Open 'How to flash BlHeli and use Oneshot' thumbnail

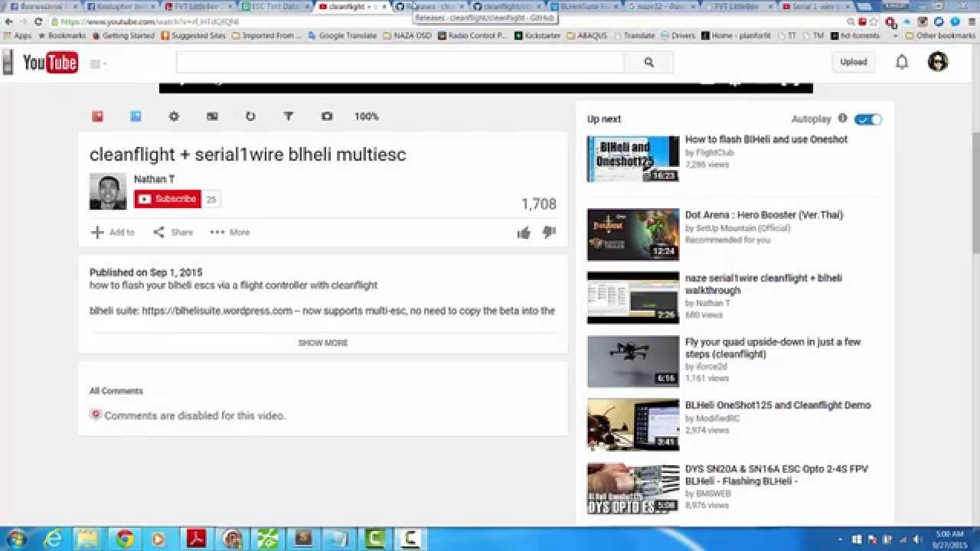pos(633,159)
